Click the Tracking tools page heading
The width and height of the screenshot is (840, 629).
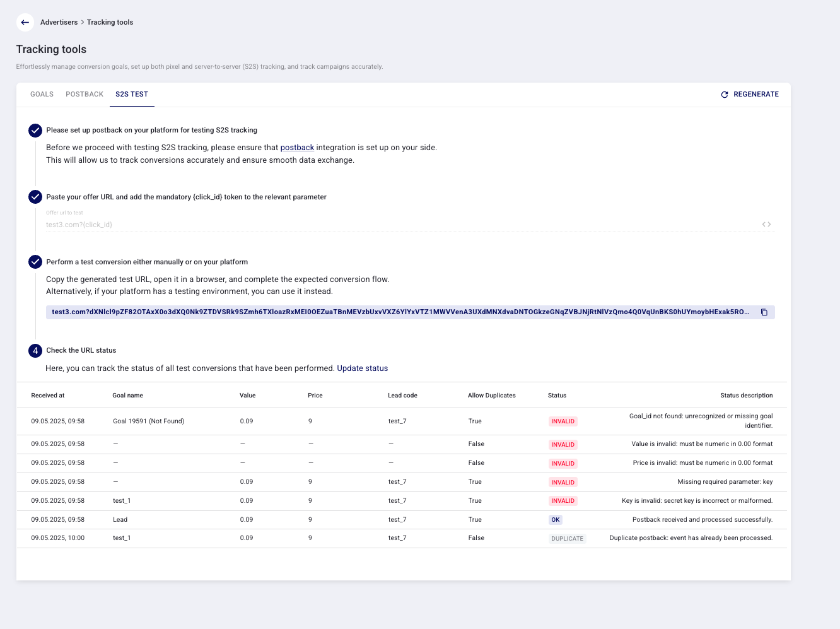tap(51, 49)
